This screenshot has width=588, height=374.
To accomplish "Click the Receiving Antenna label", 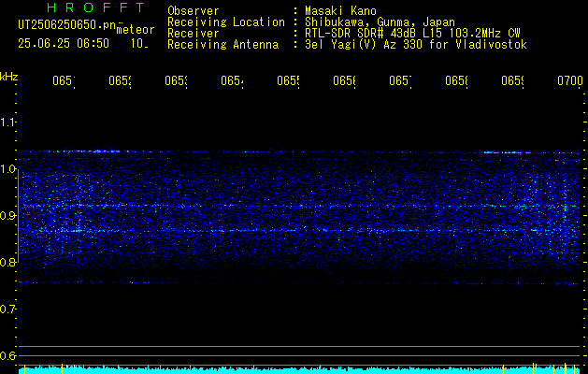I will (x=222, y=45).
